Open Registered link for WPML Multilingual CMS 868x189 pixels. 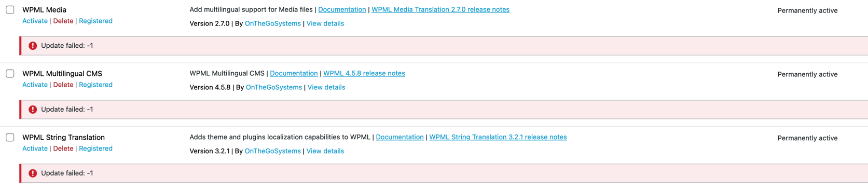(95, 85)
